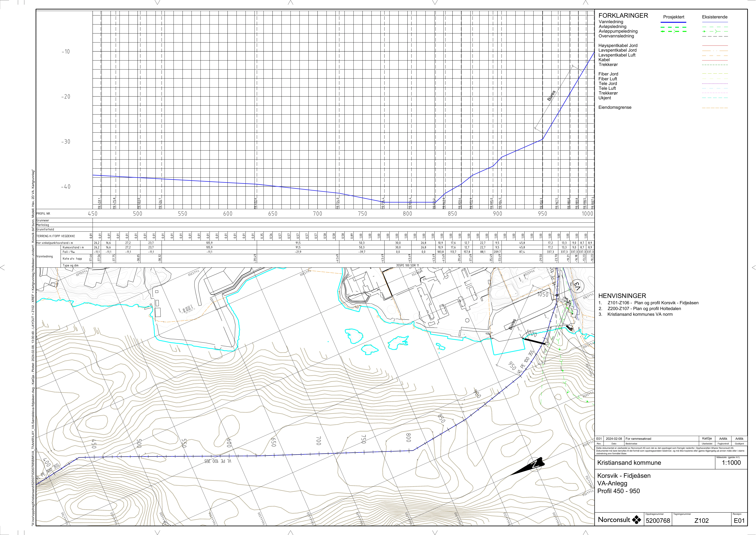Screen dimensions: 756x535
Task: Select reference Z101-Z106 Plan og profil Korsvik
Action: coord(653,303)
